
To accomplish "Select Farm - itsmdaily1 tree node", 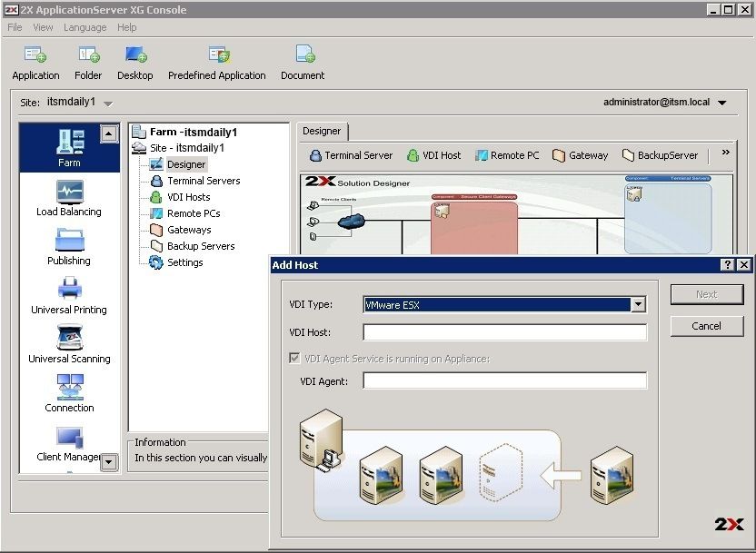I will coord(184,132).
